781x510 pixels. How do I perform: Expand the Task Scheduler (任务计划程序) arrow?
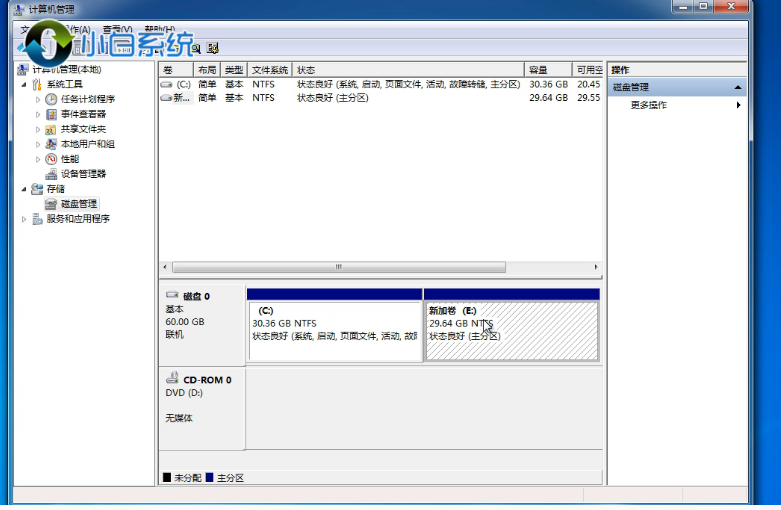[38, 99]
